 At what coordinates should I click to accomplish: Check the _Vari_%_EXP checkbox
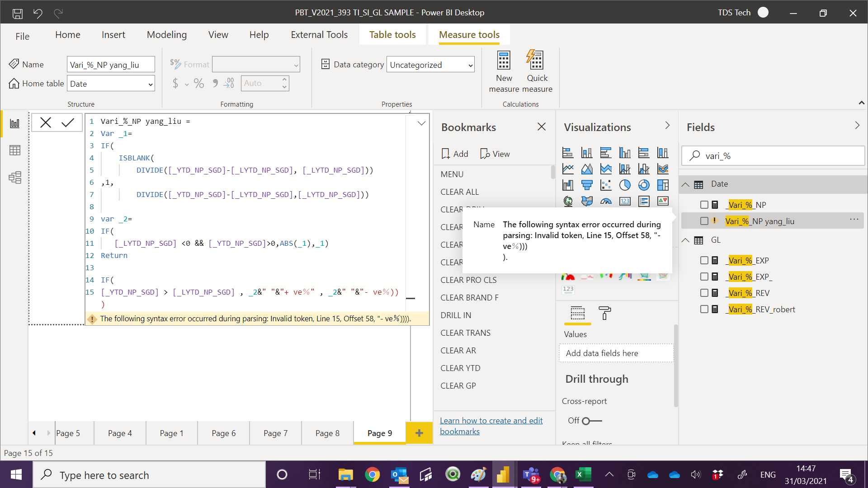704,260
